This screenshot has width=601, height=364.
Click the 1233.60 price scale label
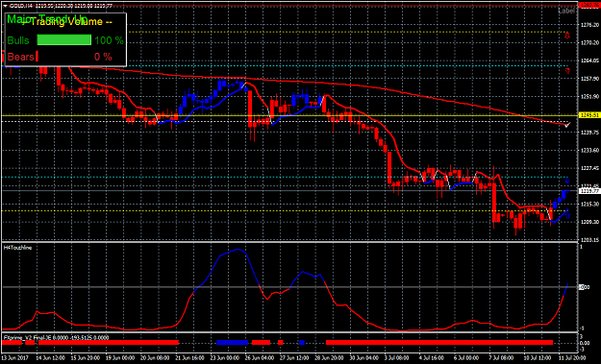click(589, 151)
